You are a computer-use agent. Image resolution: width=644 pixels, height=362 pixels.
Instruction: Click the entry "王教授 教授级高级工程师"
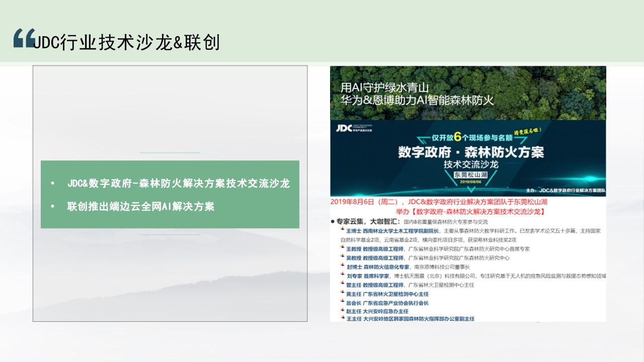click(375, 249)
